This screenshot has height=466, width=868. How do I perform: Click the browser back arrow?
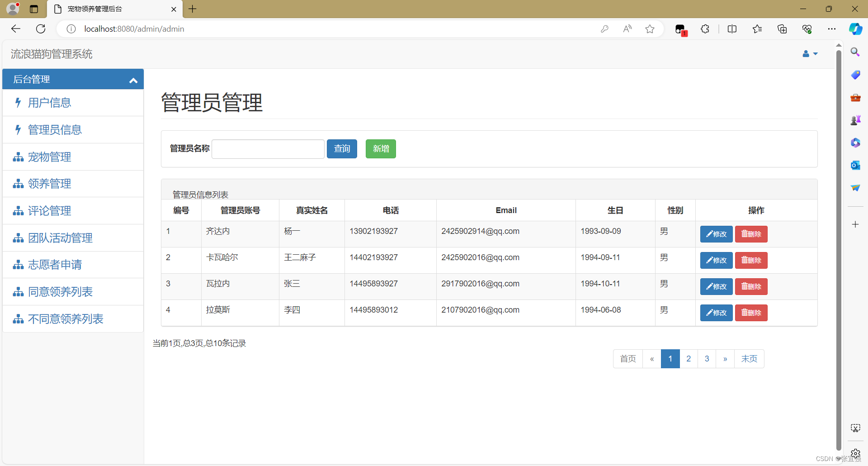click(x=16, y=29)
